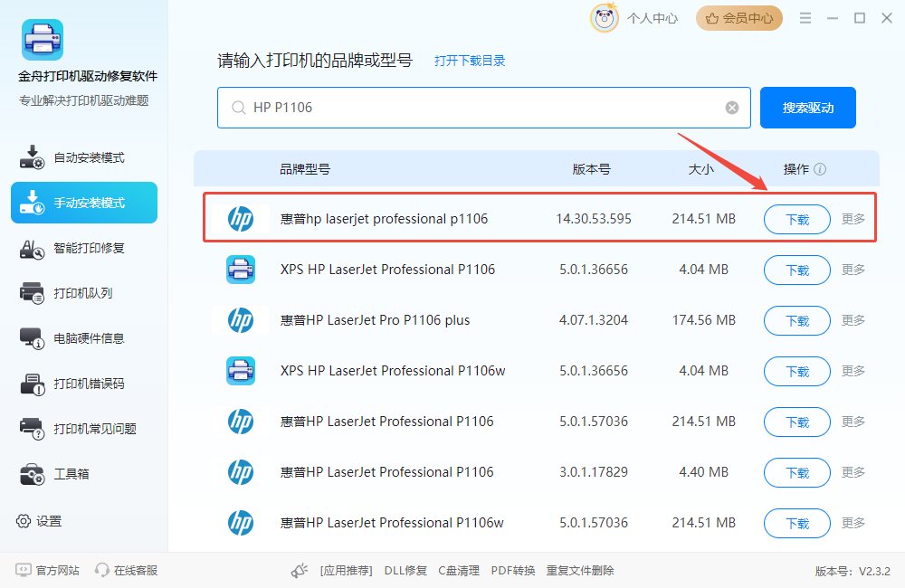Viewport: 905px width, 588px height.
Task: Open printer error codes (打印机错误码)
Action: (83, 384)
